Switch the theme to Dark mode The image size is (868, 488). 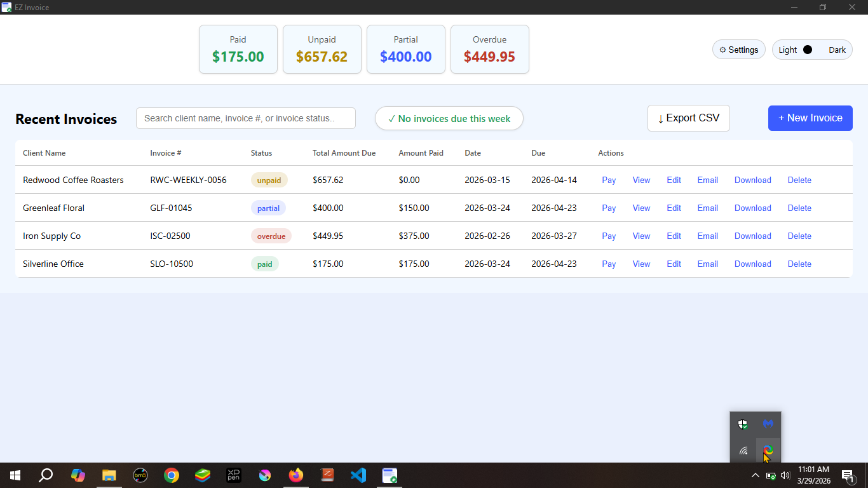coord(837,49)
